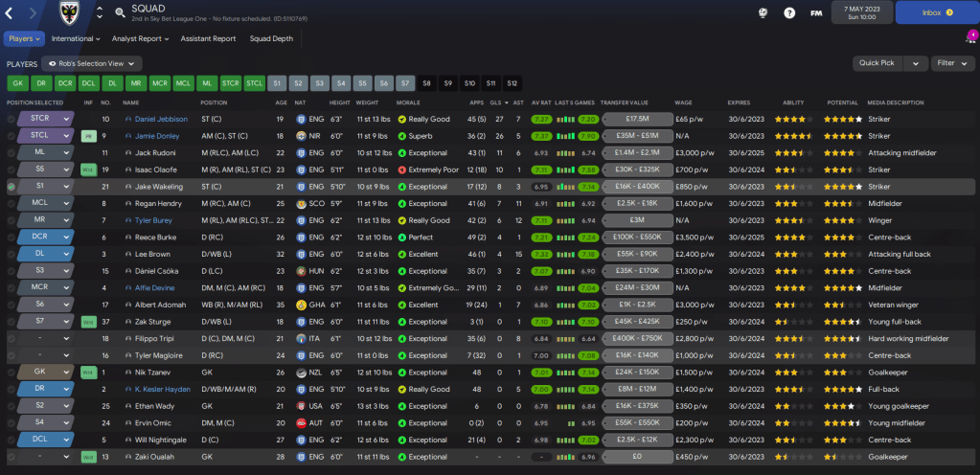Click the Wnt status icon for Isaac Olaofe
This screenshot has width=980, height=475.
coord(88,170)
